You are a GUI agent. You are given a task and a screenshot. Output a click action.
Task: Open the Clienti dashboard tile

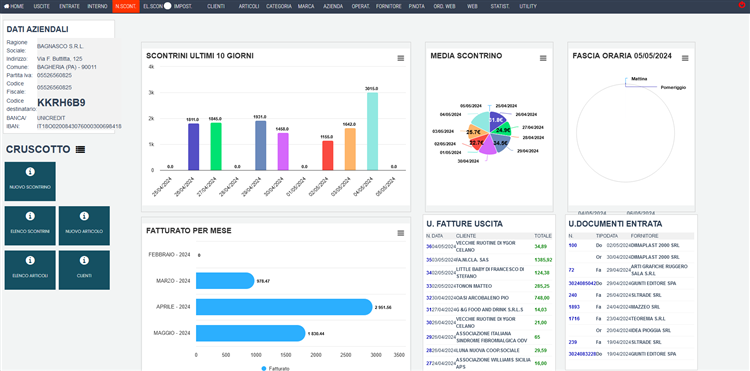pyautogui.click(x=84, y=270)
